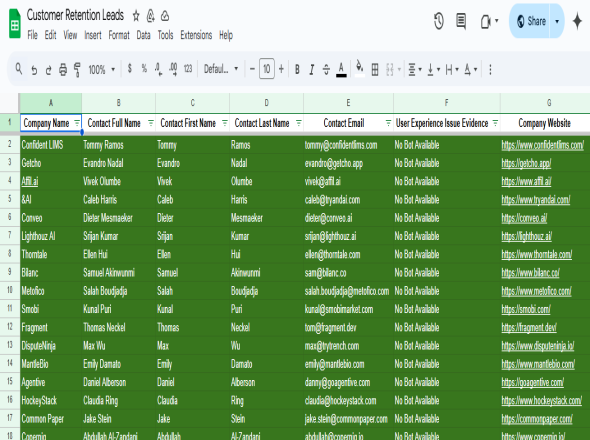Open the Extensions menu
This screenshot has height=440, width=590.
pos(196,35)
